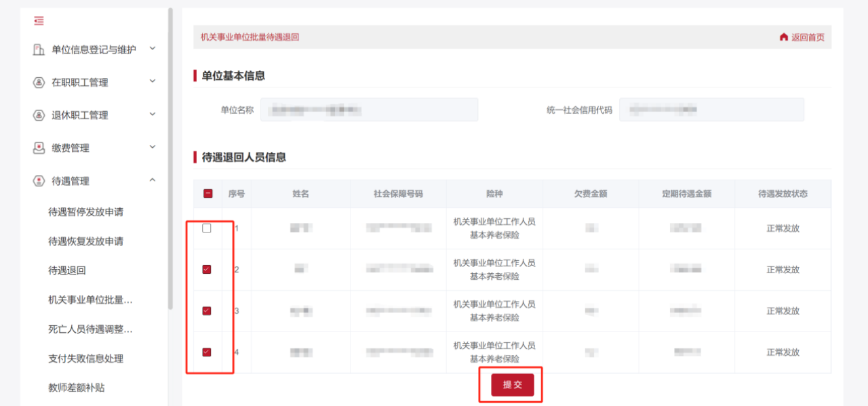Click the sidebar collapse hamburger icon

click(39, 21)
